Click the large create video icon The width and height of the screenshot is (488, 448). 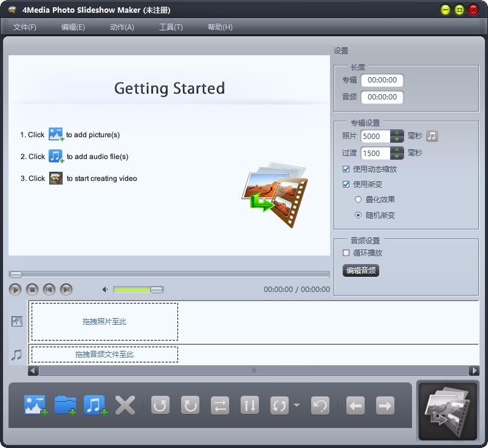[447, 410]
